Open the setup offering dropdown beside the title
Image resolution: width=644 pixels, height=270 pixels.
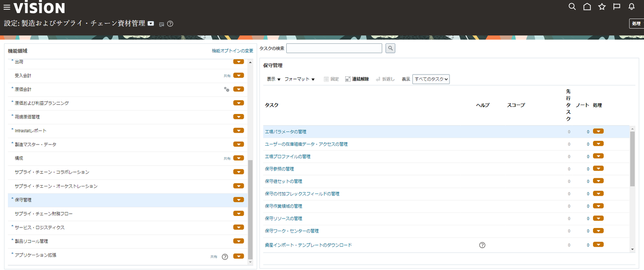(x=151, y=24)
